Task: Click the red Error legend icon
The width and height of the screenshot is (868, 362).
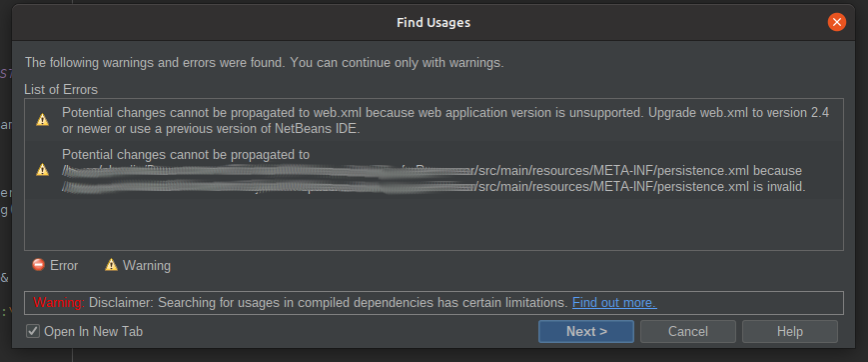Action: 38,265
